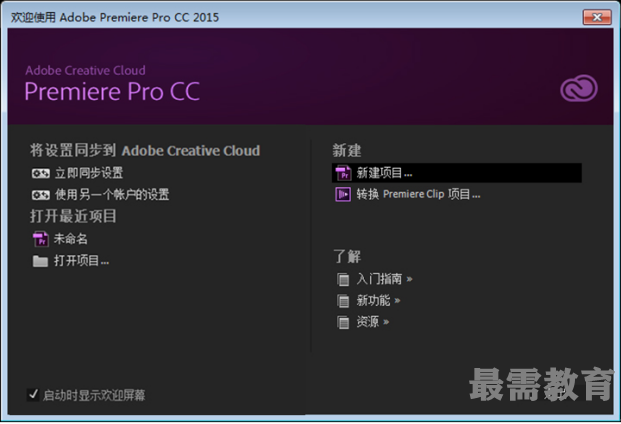Open recent project 未命名
The height and width of the screenshot is (424, 621).
point(70,239)
